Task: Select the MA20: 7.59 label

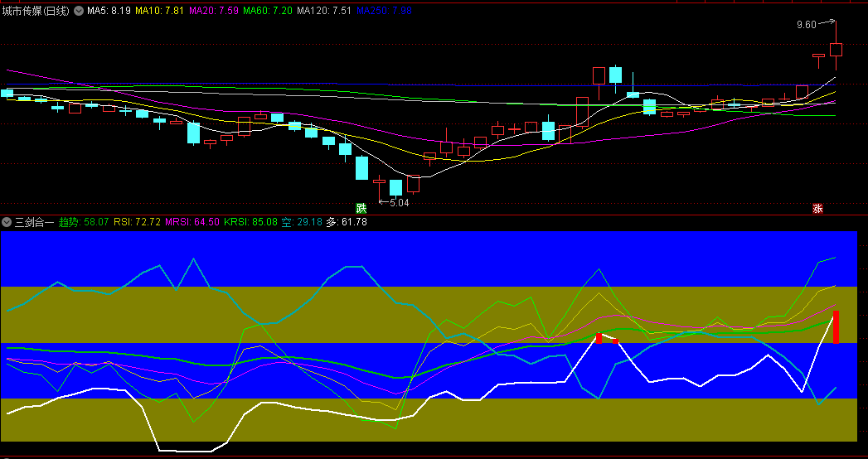Action: click(x=214, y=11)
